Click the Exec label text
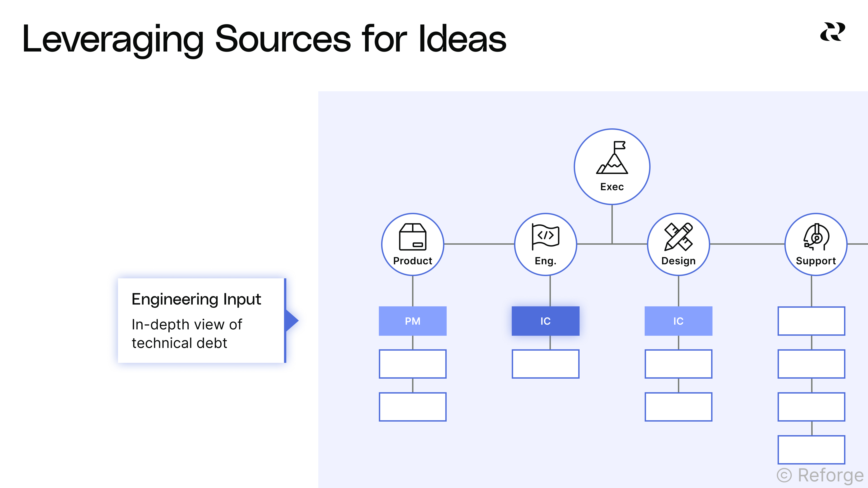The width and height of the screenshot is (868, 488). click(612, 187)
